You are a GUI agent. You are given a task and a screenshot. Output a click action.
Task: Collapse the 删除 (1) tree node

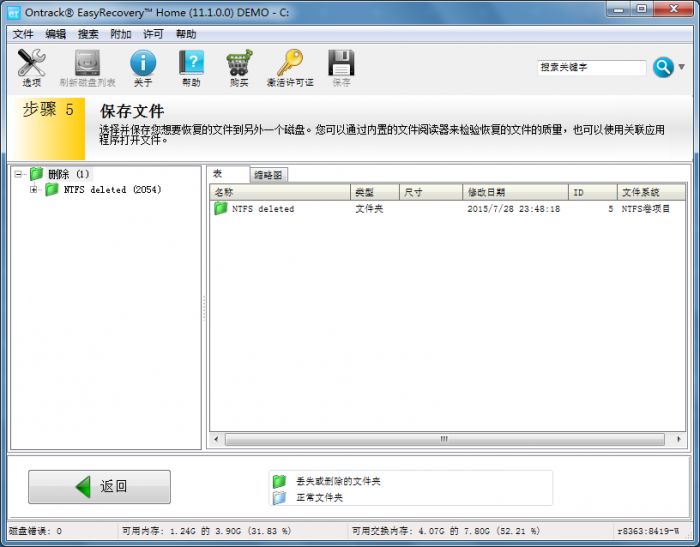(19, 174)
